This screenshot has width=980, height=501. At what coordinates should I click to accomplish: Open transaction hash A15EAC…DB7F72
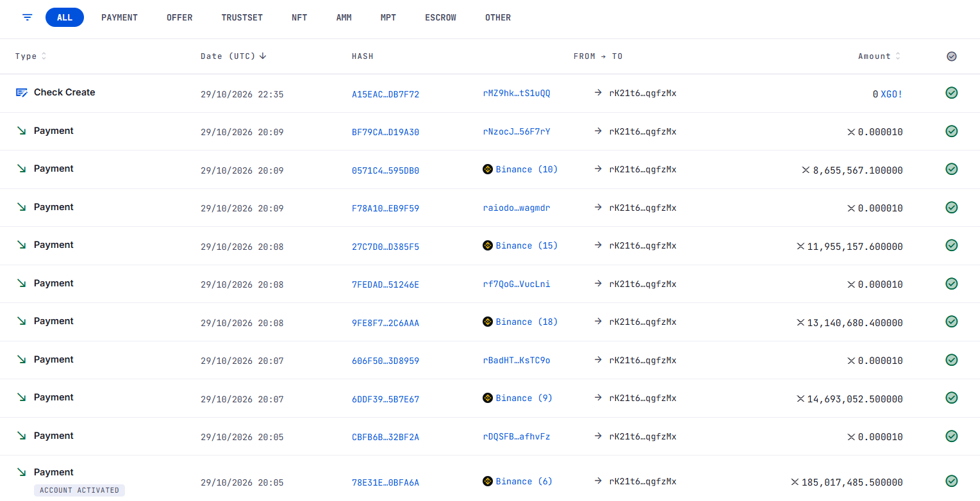(x=385, y=94)
